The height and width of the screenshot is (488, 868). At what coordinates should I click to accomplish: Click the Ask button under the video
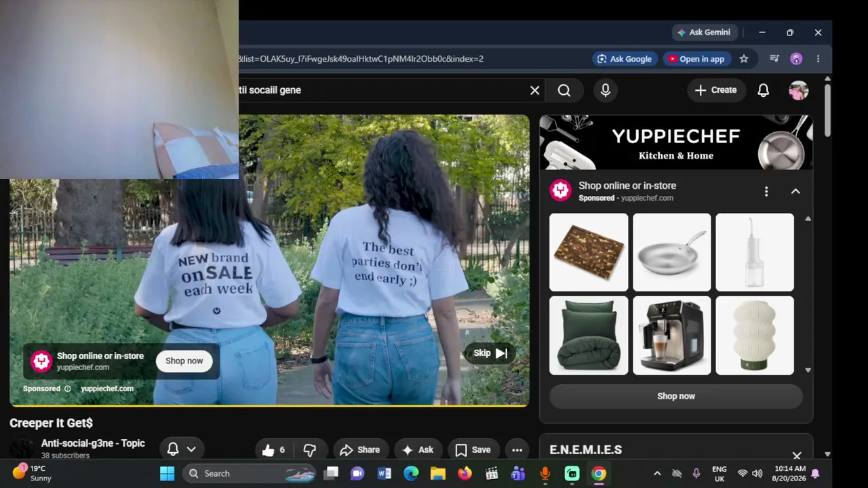[x=418, y=450]
